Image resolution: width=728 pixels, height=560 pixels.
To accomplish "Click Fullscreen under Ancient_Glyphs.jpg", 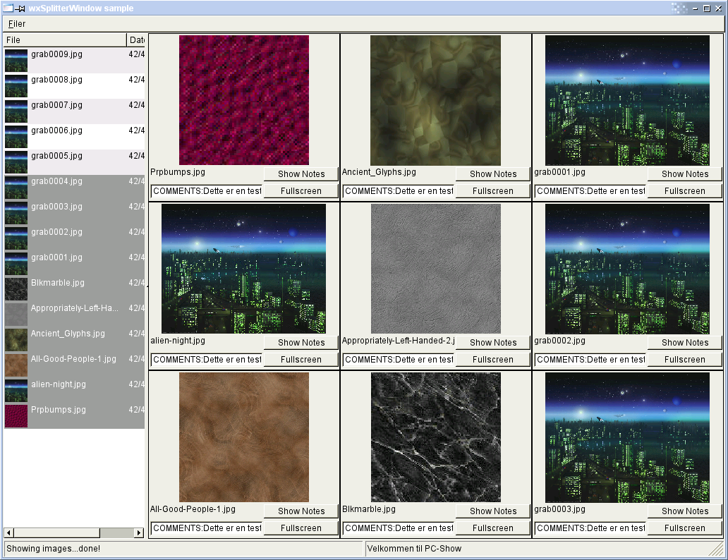I will (493, 191).
